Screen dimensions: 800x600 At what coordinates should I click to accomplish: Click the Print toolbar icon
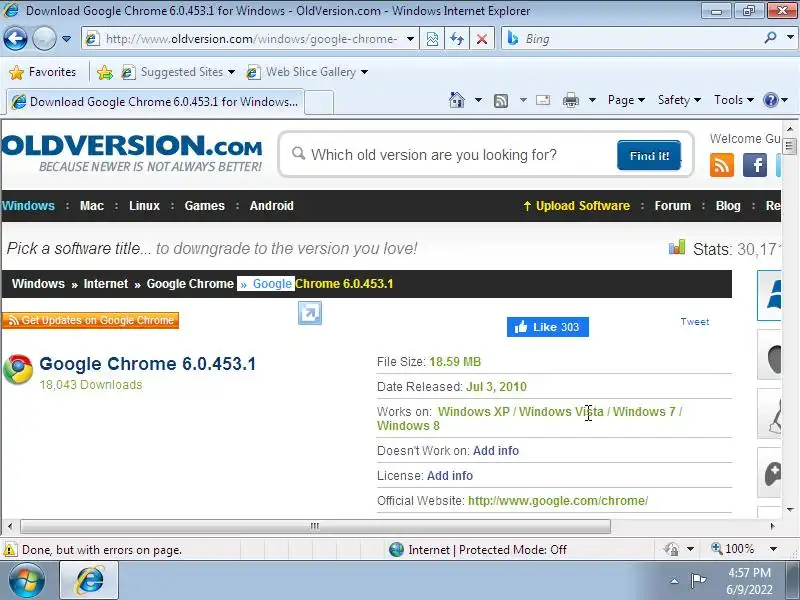(x=570, y=101)
